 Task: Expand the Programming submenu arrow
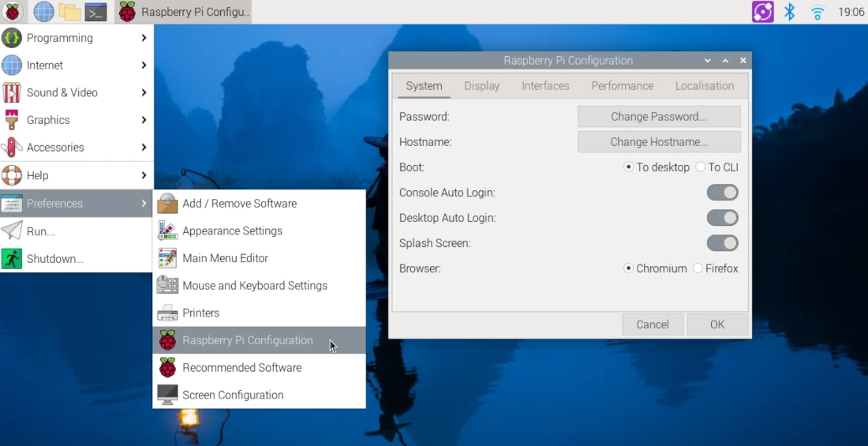[144, 38]
